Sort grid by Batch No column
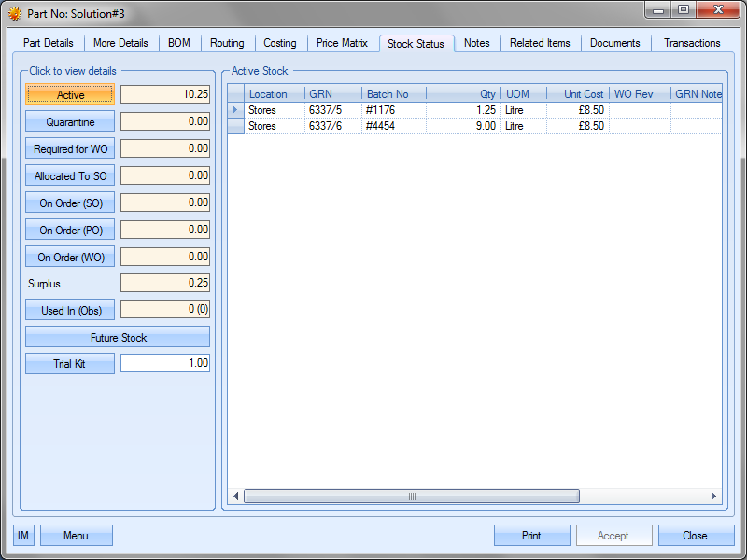Image resolution: width=747 pixels, height=560 pixels. point(393,94)
